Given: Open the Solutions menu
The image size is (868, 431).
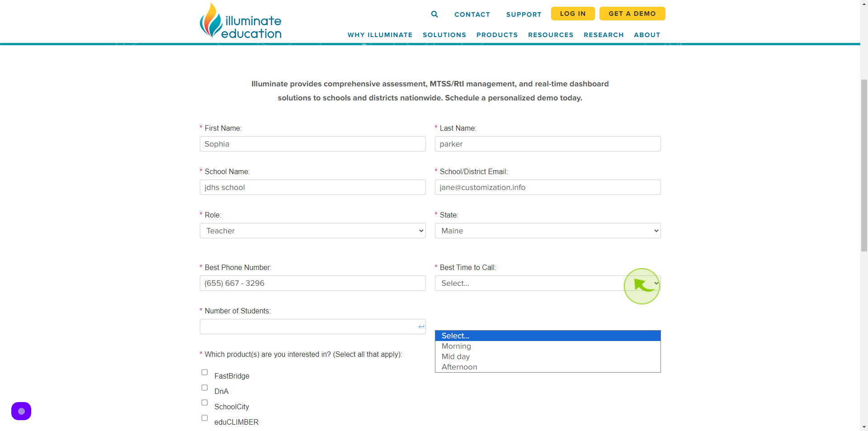Looking at the screenshot, I should coord(444,35).
